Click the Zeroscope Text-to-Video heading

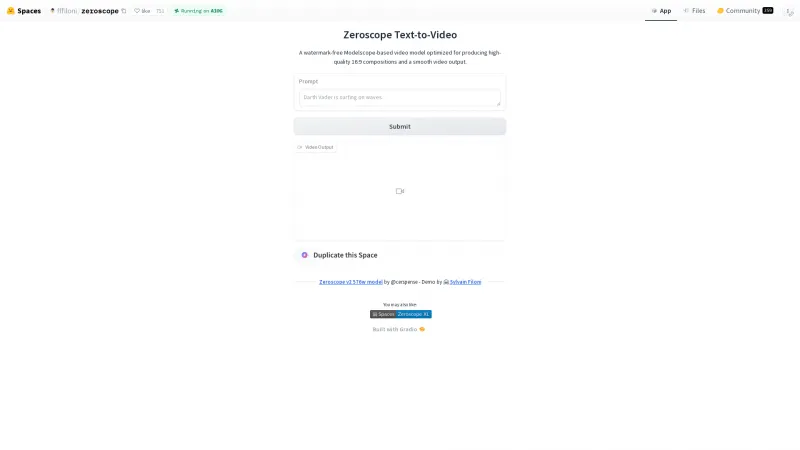pyautogui.click(x=400, y=35)
